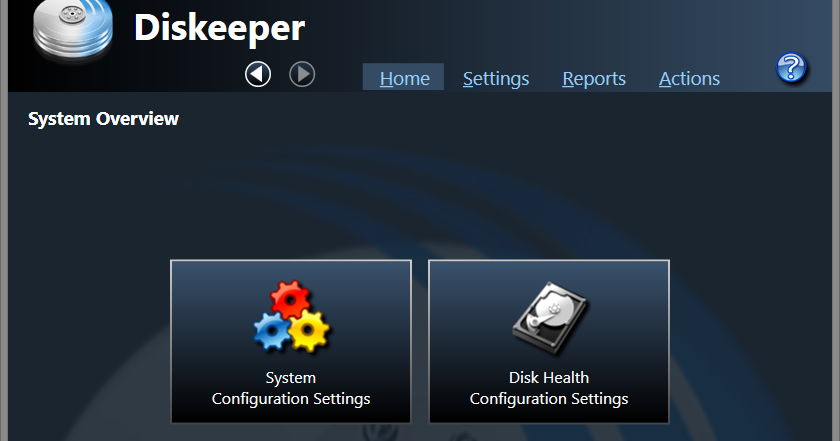Viewport: 840px width, 441px height.
Task: Switch to the Home tab
Action: pyautogui.click(x=403, y=77)
